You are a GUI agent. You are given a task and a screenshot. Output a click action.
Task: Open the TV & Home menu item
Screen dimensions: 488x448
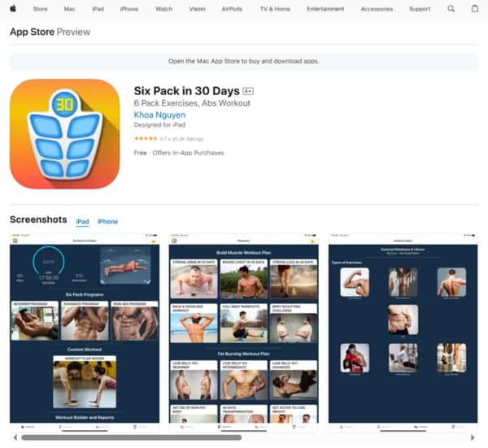275,9
